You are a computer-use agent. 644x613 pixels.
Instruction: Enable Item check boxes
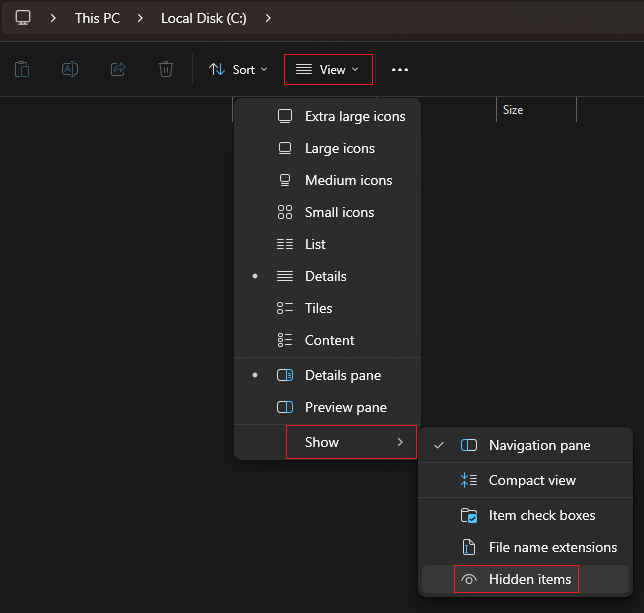541,515
